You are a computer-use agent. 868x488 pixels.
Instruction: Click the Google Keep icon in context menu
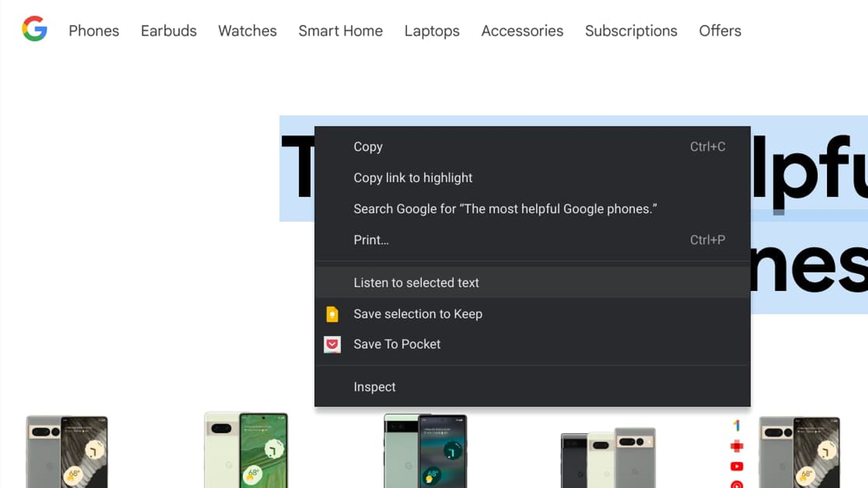coord(332,314)
